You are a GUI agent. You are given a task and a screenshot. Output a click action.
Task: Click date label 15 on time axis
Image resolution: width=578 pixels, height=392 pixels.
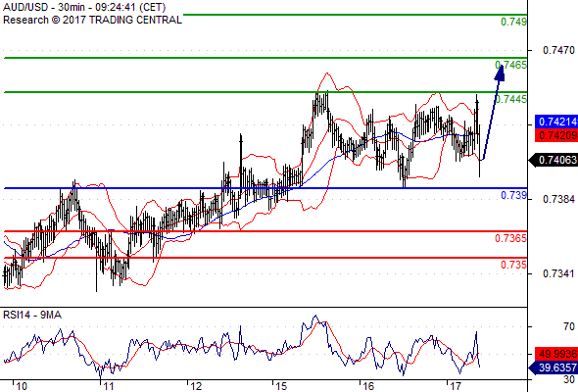(281, 386)
